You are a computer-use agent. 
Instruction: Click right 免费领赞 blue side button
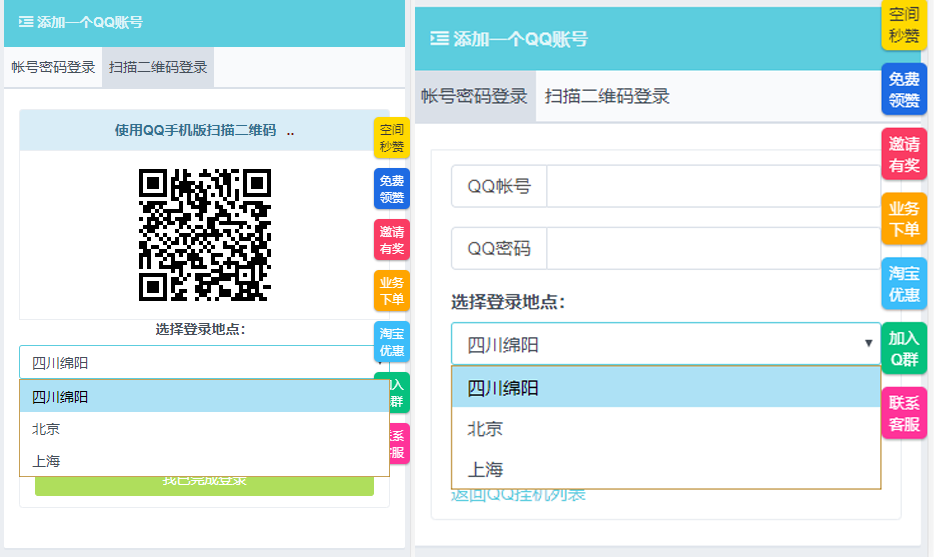(x=904, y=89)
